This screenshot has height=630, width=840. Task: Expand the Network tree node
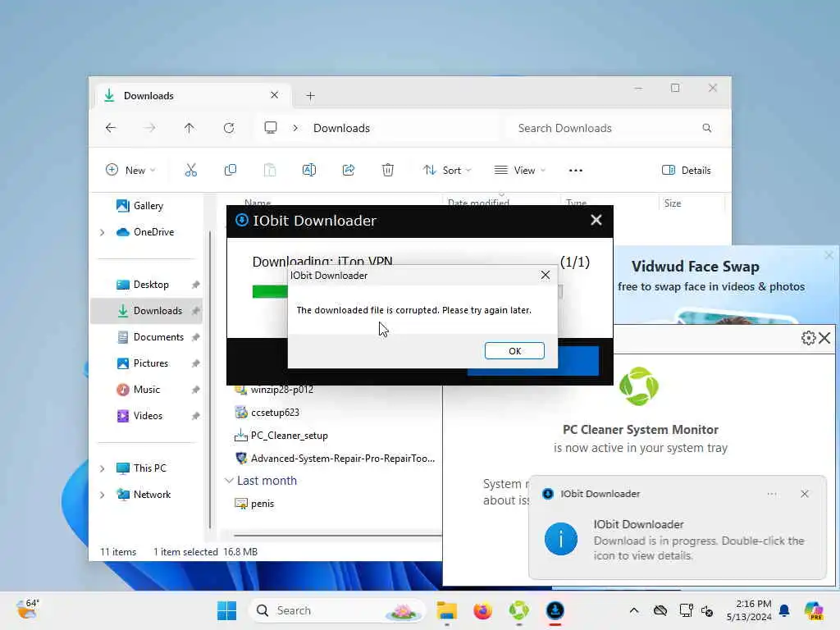point(103,495)
